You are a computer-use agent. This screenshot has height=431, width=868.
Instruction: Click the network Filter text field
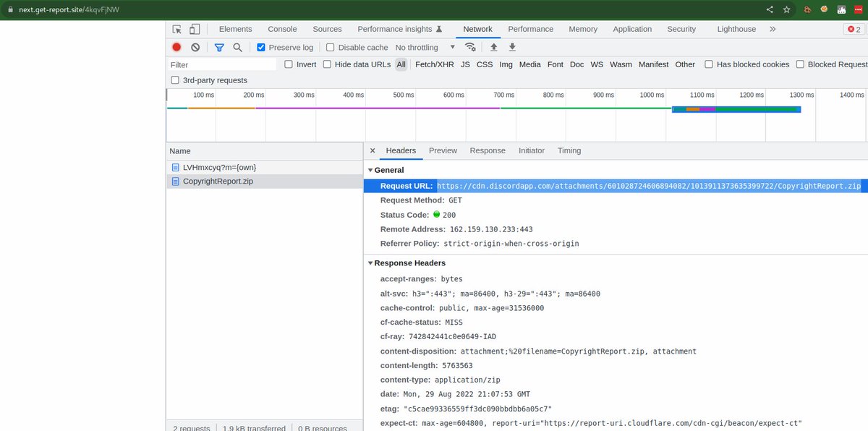tap(222, 64)
